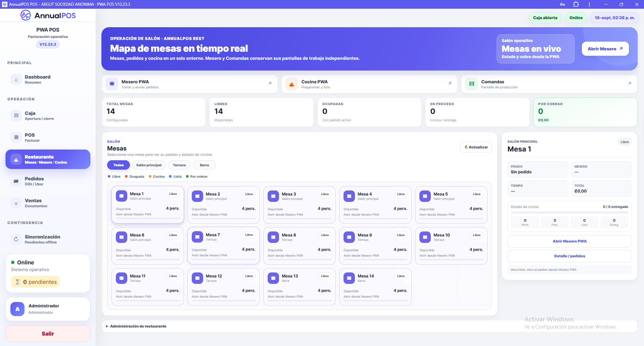The height and width of the screenshot is (346, 644).
Task: Open the Sincronización refresh icon
Action: point(16,239)
